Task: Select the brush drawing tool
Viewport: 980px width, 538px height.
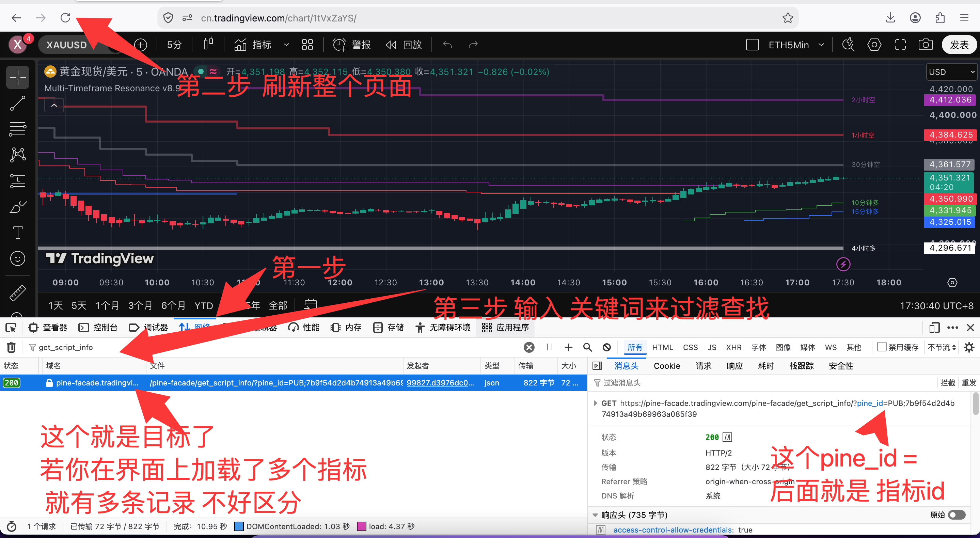Action: (17, 207)
